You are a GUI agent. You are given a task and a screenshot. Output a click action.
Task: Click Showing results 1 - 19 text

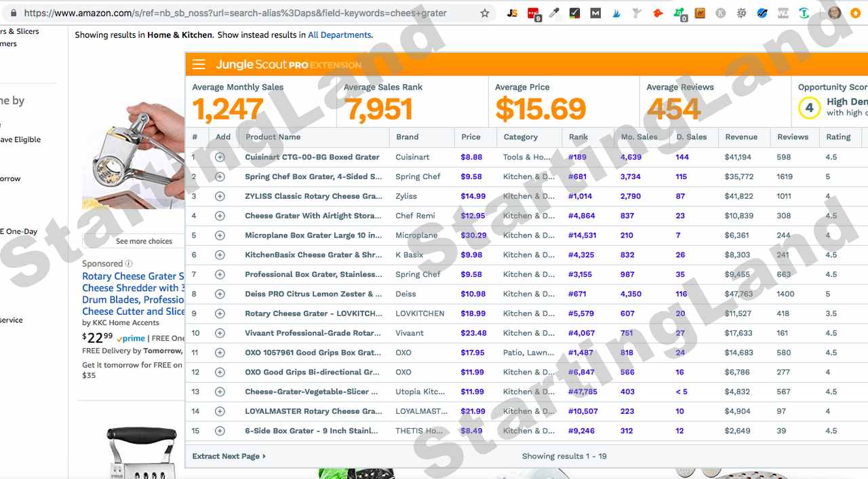(564, 457)
